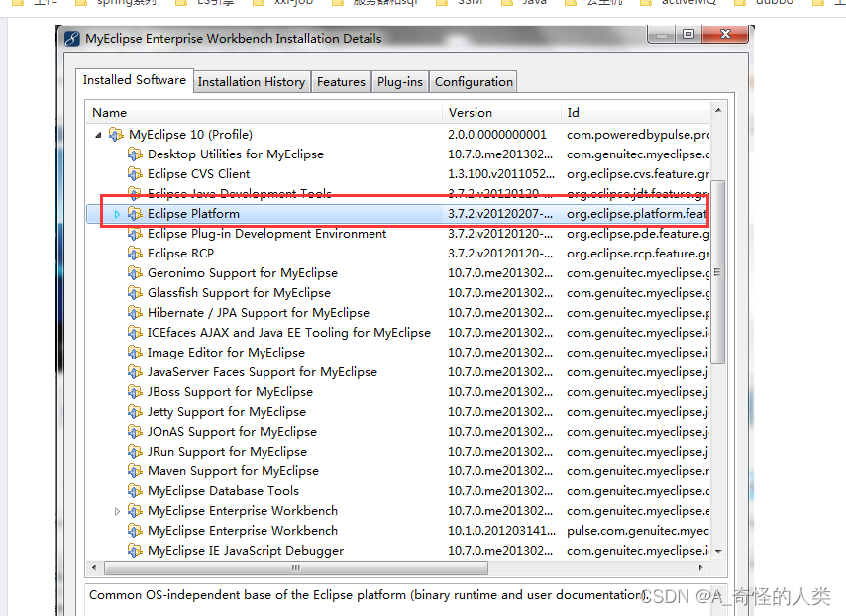
Task: Select the Eclipse RCP row
Action: (x=398, y=253)
